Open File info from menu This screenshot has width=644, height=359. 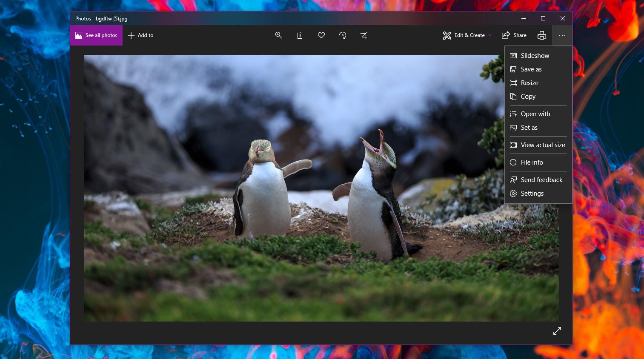click(x=538, y=162)
